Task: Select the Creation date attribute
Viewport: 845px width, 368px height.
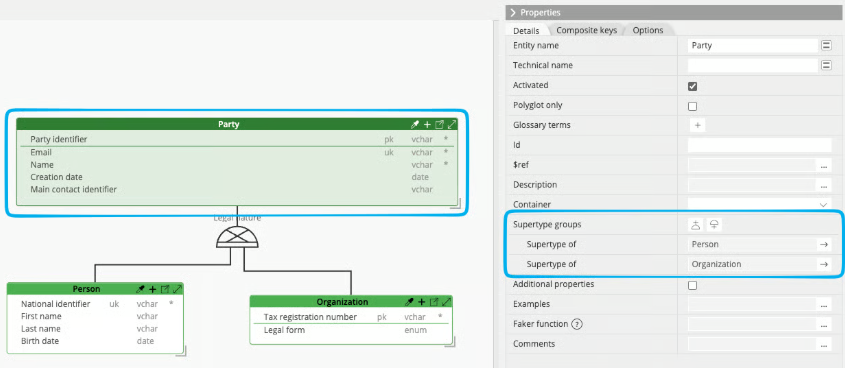Action: point(237,177)
